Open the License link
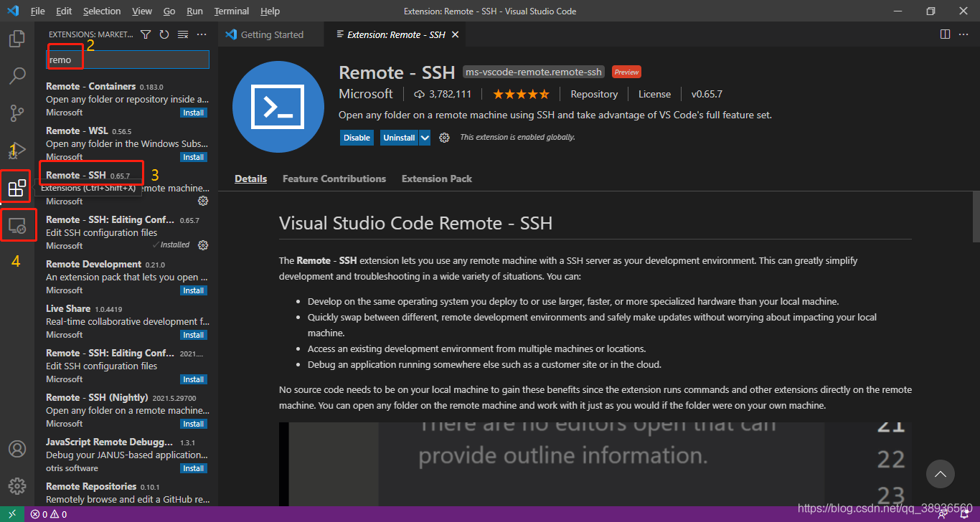 pos(654,94)
